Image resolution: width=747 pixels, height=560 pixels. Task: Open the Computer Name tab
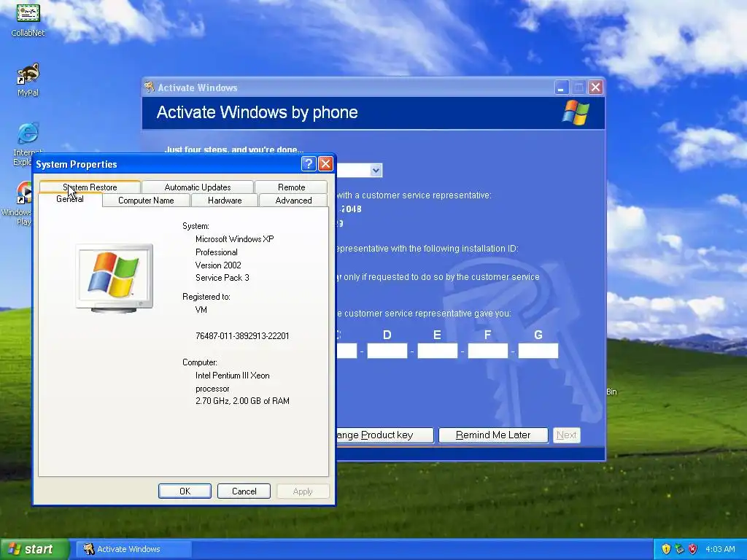pyautogui.click(x=146, y=201)
